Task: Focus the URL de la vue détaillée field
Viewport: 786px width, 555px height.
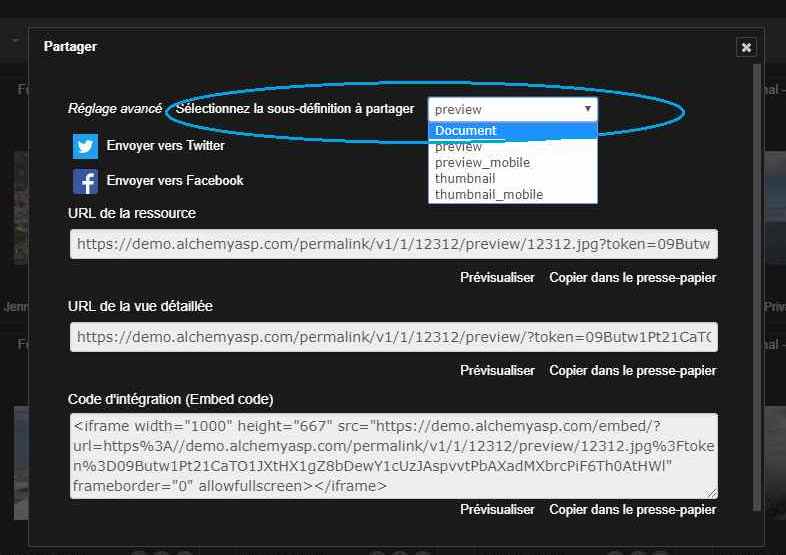Action: [x=394, y=337]
